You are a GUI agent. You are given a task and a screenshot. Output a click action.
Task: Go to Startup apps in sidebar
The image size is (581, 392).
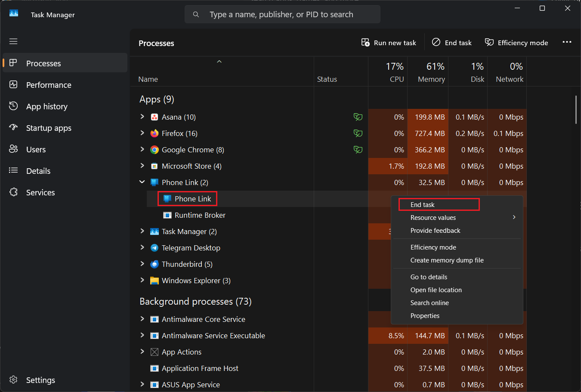click(48, 128)
